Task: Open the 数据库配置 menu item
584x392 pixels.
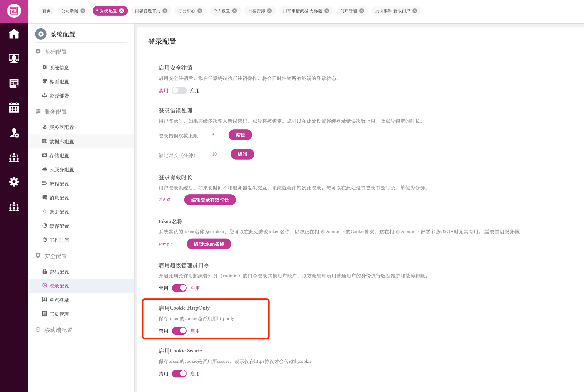Action: click(62, 142)
